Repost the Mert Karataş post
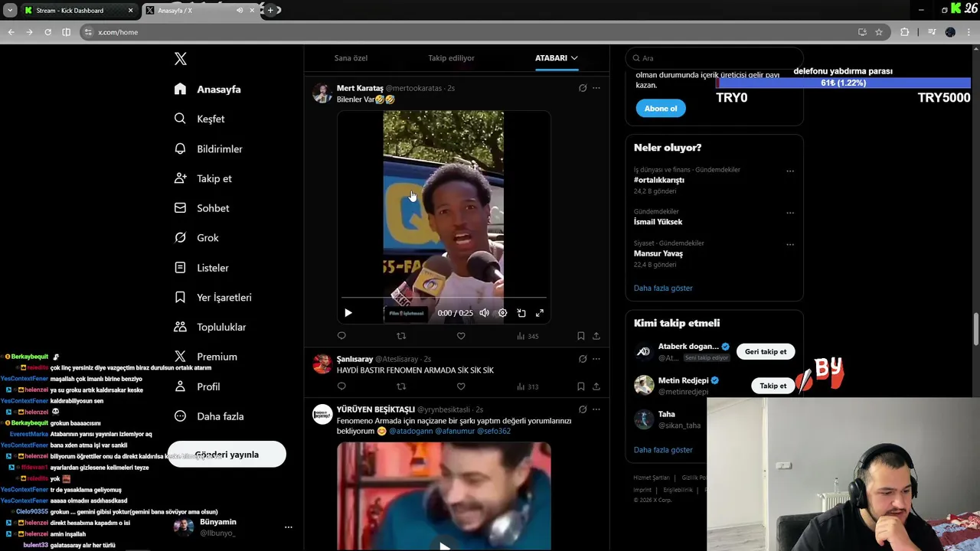The image size is (980, 551). pyautogui.click(x=401, y=336)
